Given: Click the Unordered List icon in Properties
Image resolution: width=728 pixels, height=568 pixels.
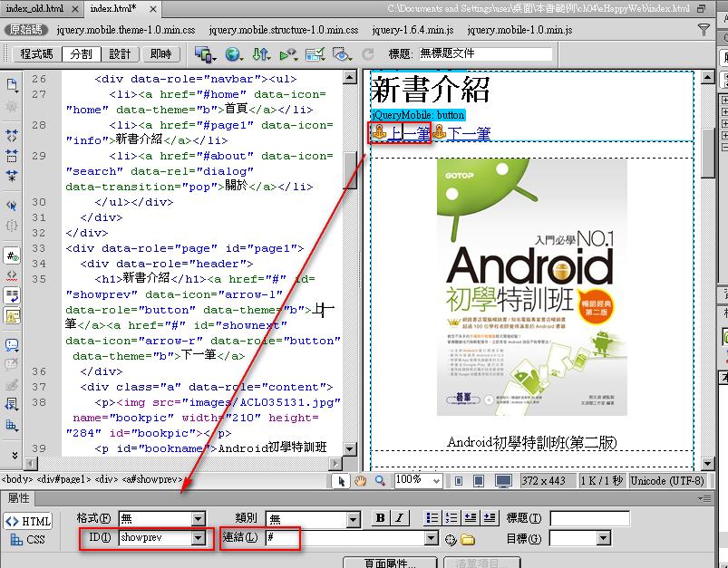Looking at the screenshot, I should pos(432,518).
